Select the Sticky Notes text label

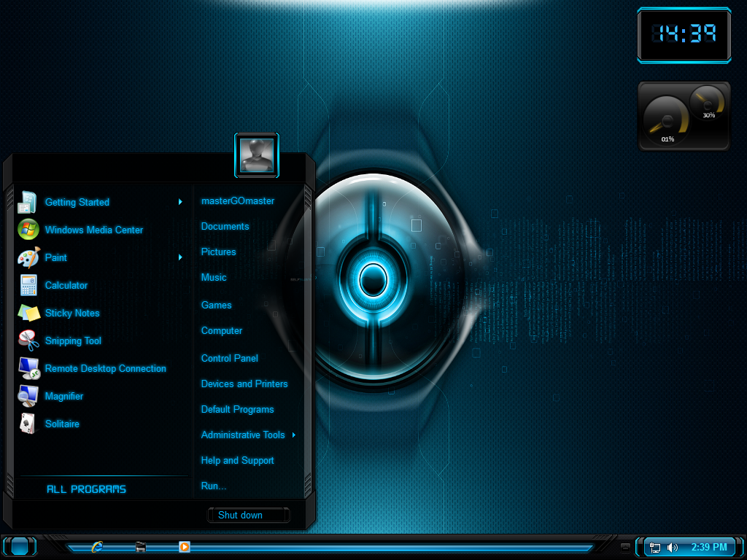point(72,313)
